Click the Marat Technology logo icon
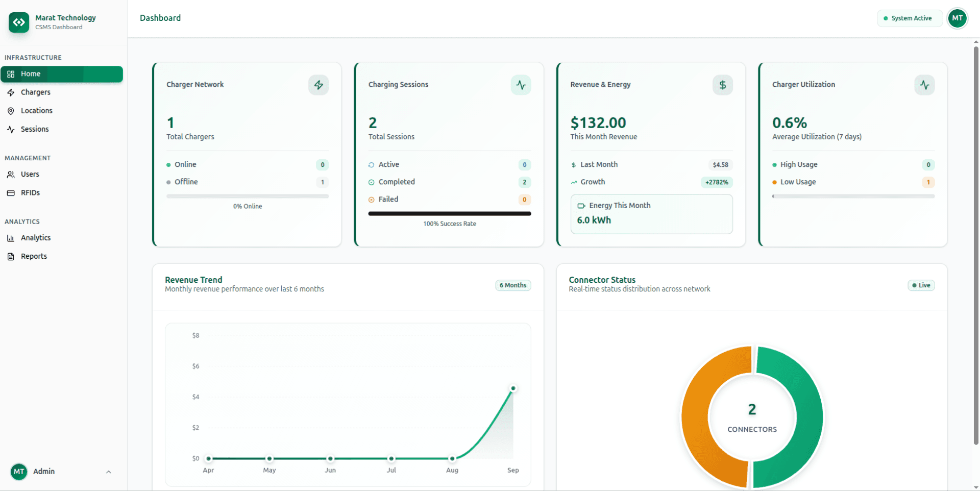Viewport: 980px width, 491px height. click(x=19, y=22)
